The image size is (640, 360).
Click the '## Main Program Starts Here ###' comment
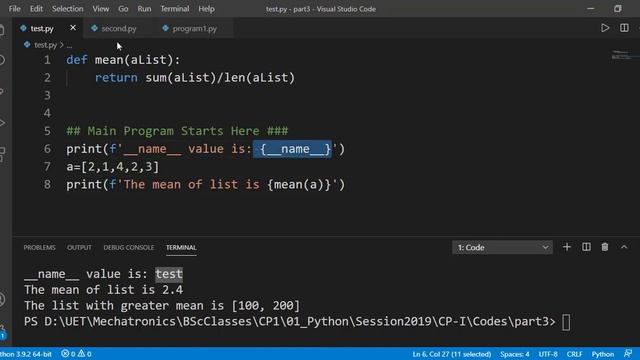tap(177, 131)
